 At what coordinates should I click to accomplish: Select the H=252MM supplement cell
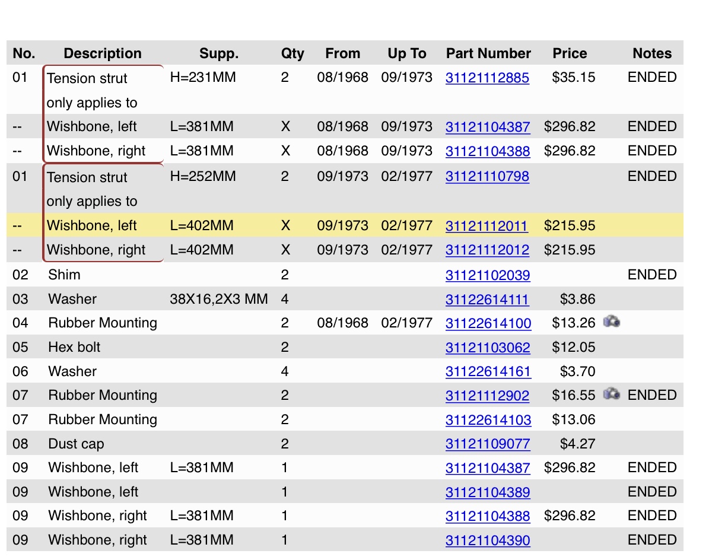click(203, 176)
